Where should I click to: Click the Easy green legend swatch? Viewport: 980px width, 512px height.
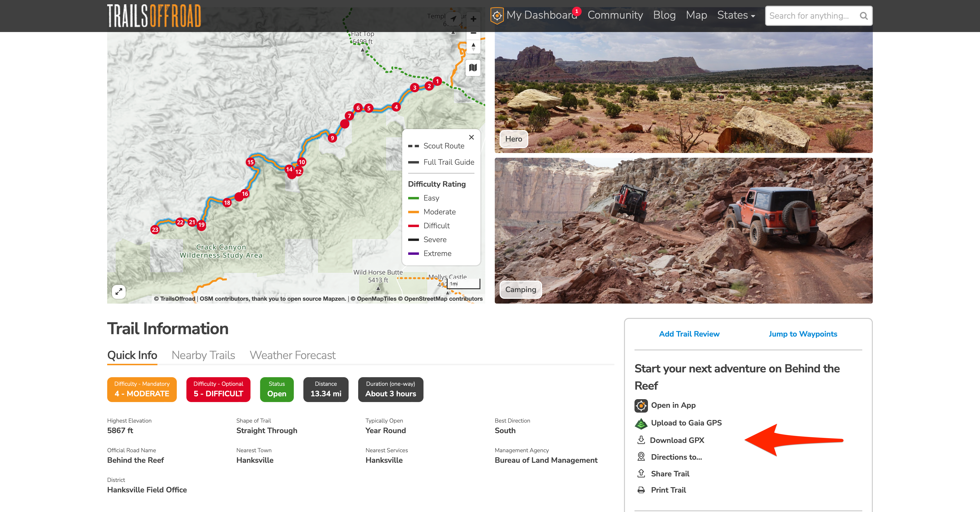413,198
